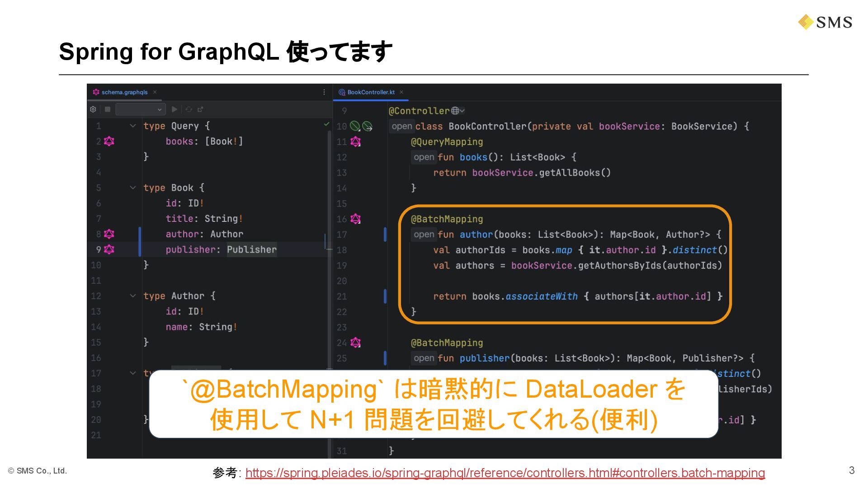Screen dimensions: 868x488
Task: Click the web globe icon beside @Controller
Action: coord(455,111)
